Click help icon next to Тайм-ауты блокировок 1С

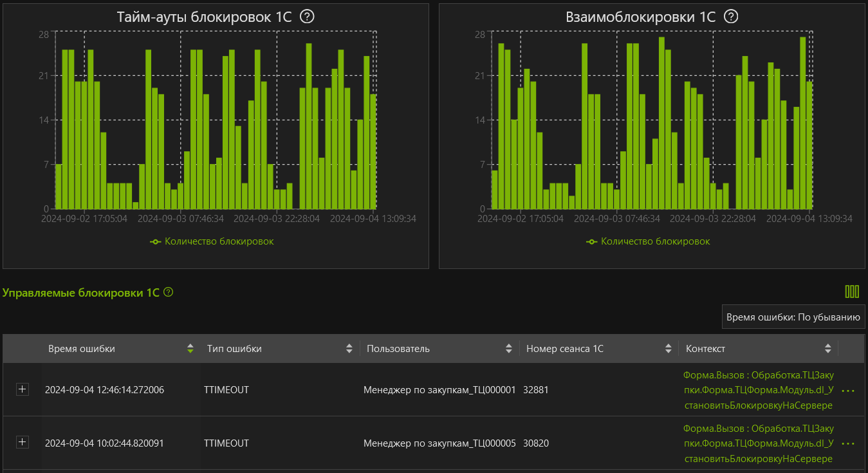click(x=308, y=17)
